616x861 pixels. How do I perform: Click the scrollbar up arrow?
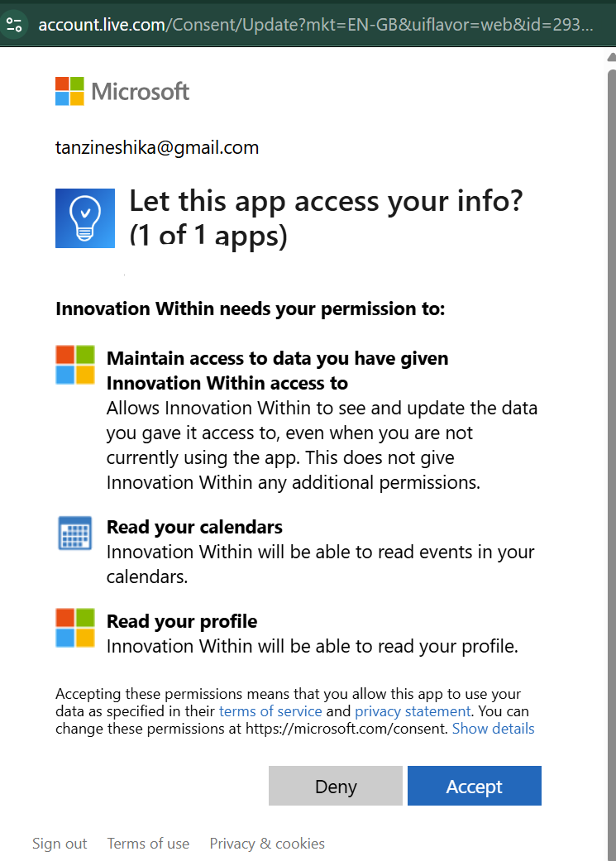click(x=612, y=57)
